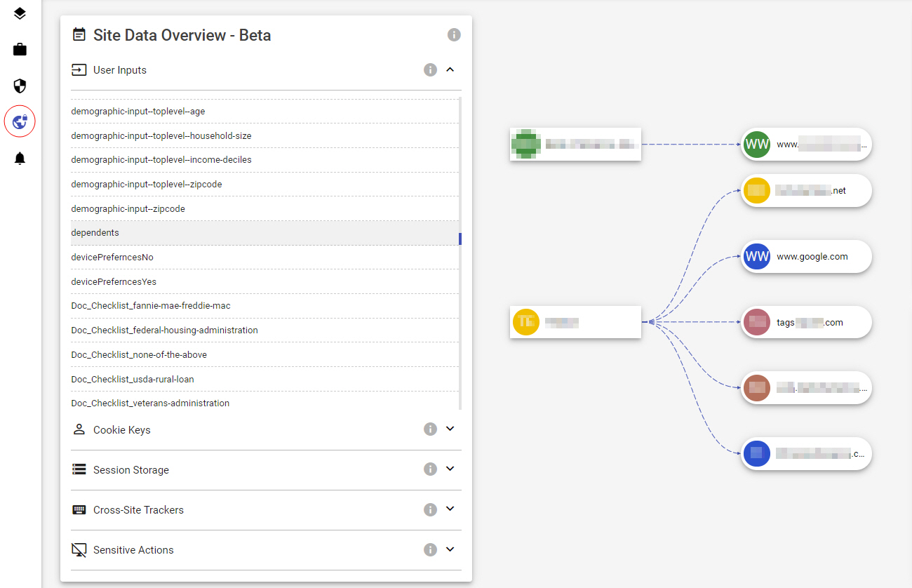912x588 pixels.
Task: Click the green WW node icon
Action: point(758,145)
